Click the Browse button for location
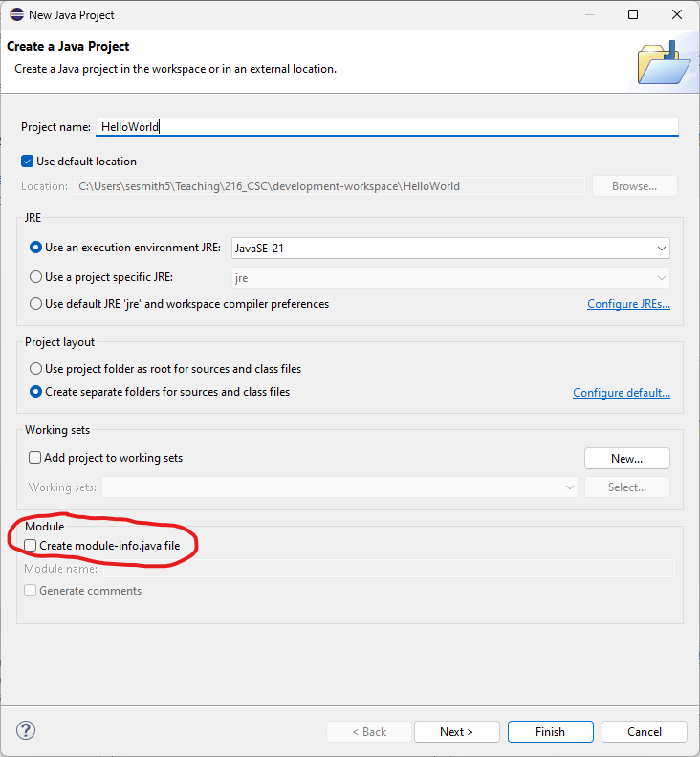This screenshot has width=700, height=757. pyautogui.click(x=634, y=186)
